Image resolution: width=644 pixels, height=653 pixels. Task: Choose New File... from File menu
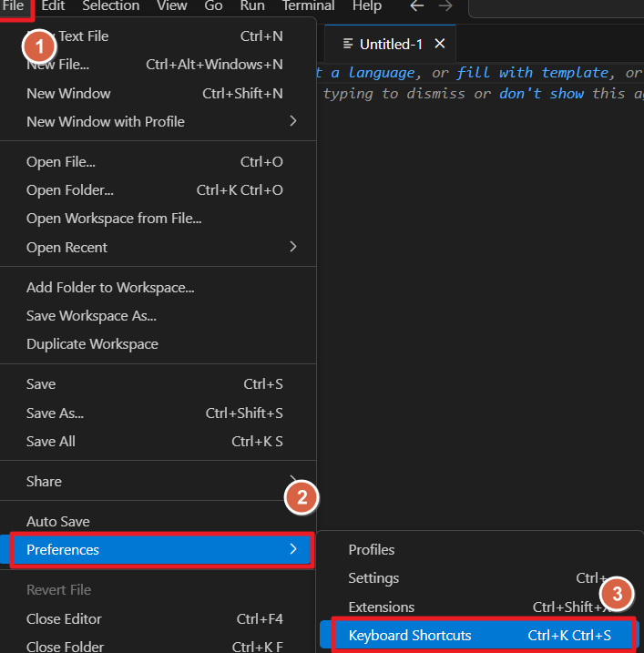click(x=158, y=65)
